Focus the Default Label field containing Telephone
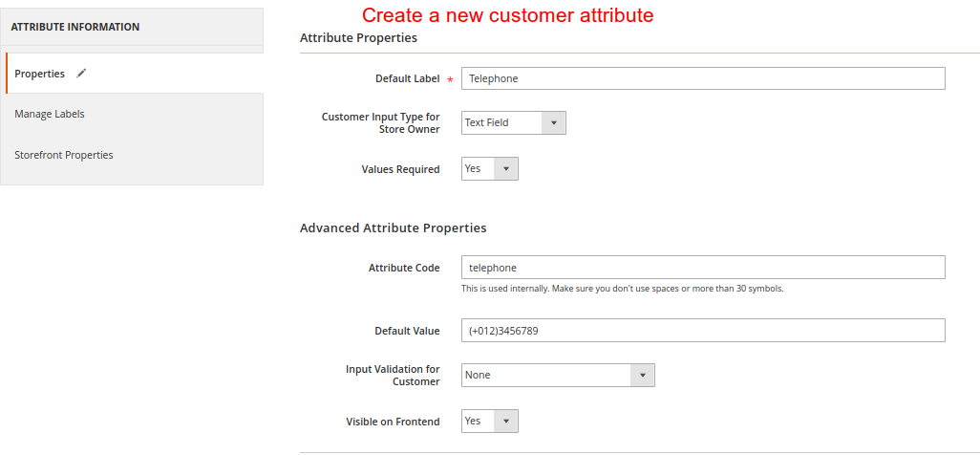Screen dimensions: 980x455 point(702,78)
